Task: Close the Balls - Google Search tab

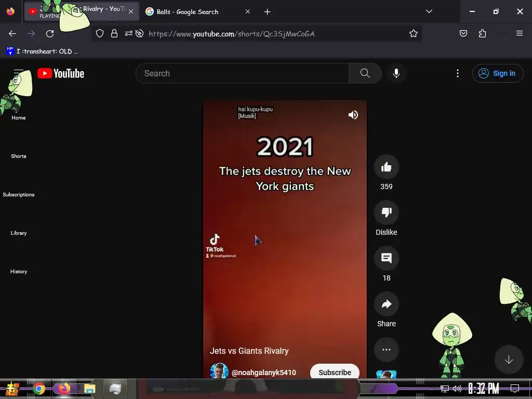Action: pos(248,11)
